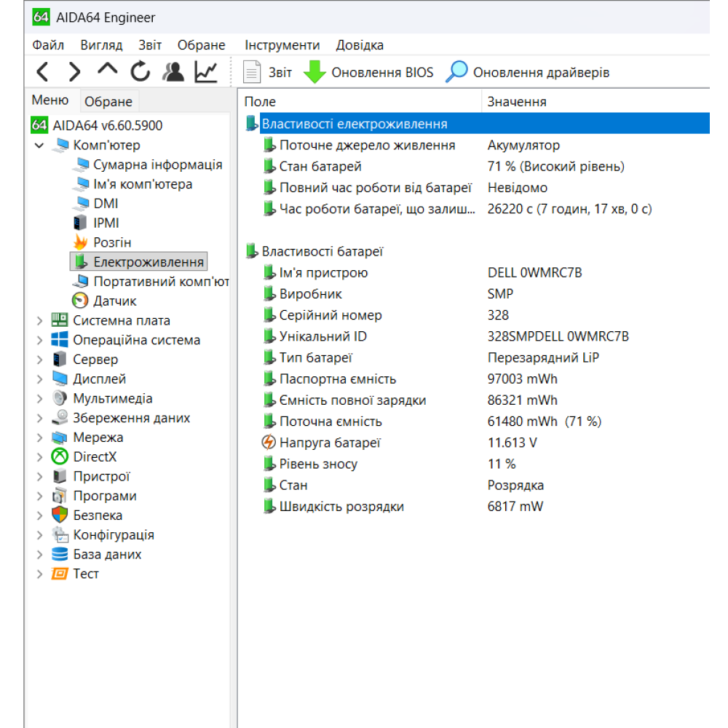This screenshot has height=728, width=728.
Task: Open the Інструменти menu
Action: 282,44
